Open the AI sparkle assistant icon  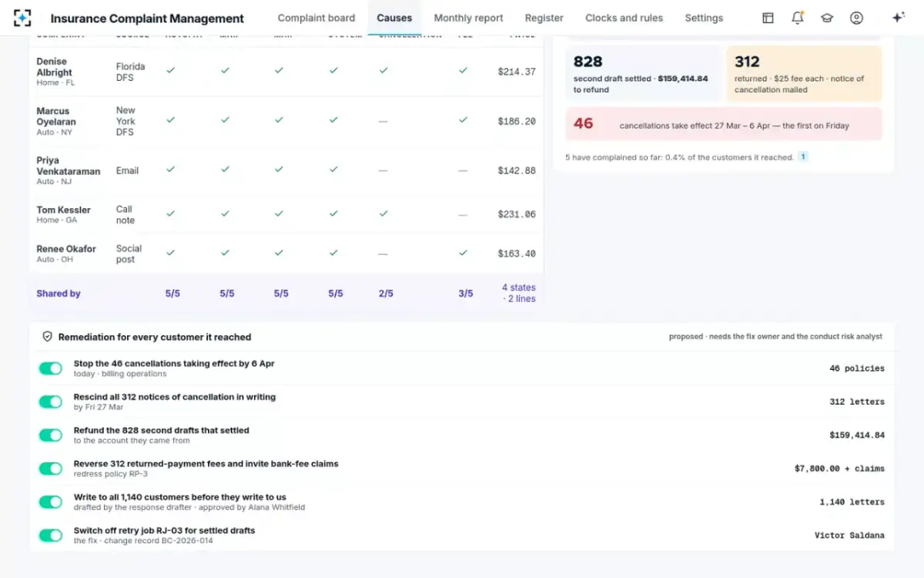[898, 18]
